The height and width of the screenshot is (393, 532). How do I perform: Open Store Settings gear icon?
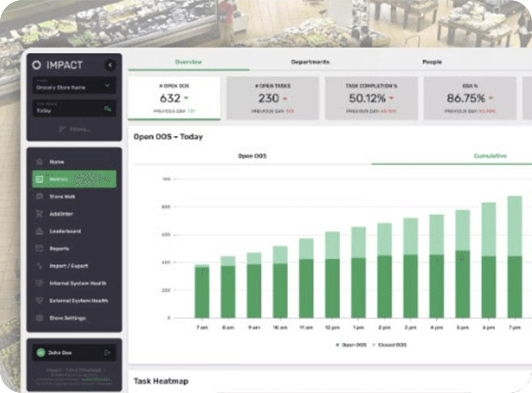[x=40, y=318]
